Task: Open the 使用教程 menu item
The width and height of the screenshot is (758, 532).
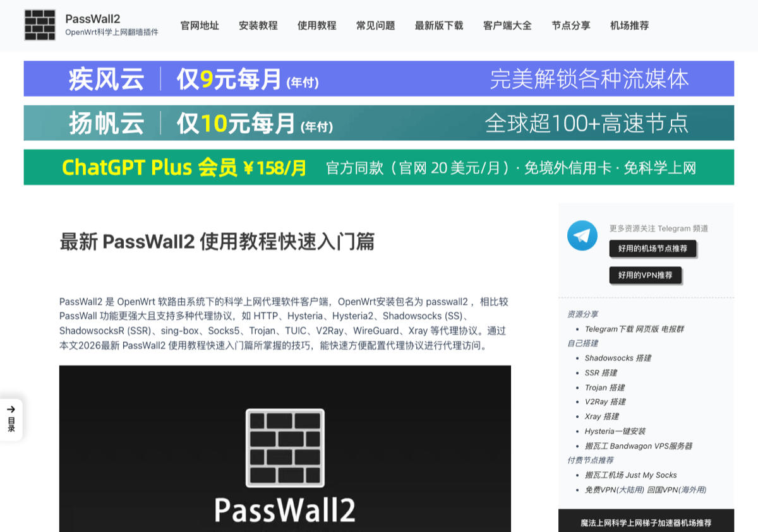Action: (317, 26)
